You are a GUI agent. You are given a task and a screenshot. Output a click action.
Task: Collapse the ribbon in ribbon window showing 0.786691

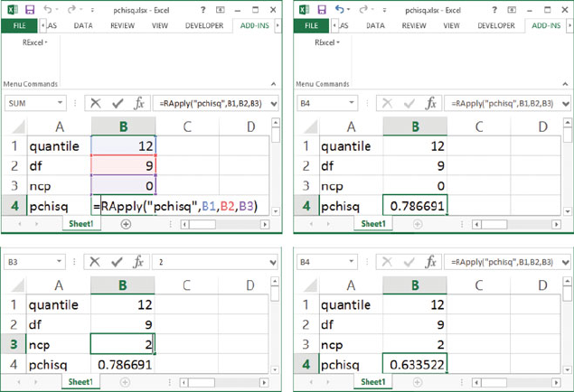[x=565, y=84]
